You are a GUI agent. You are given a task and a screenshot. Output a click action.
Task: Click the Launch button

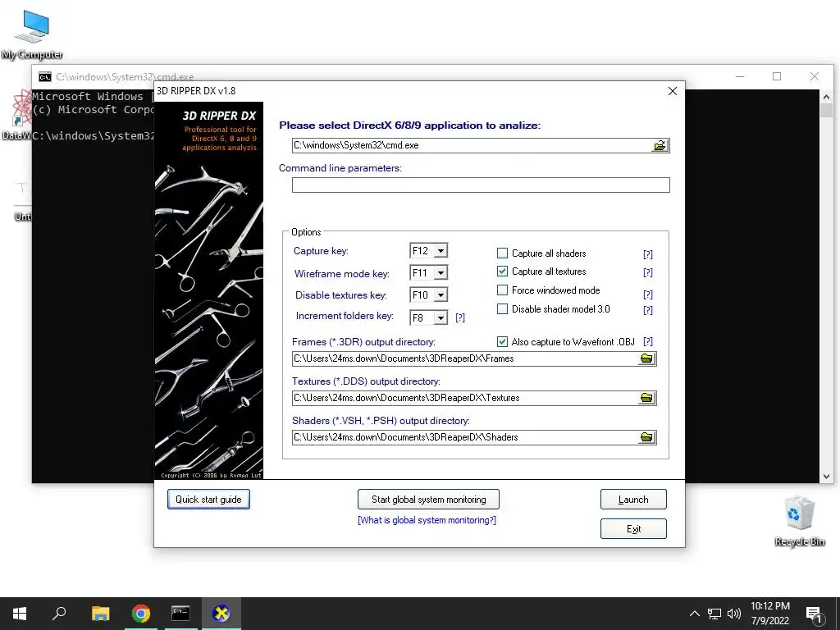(633, 500)
